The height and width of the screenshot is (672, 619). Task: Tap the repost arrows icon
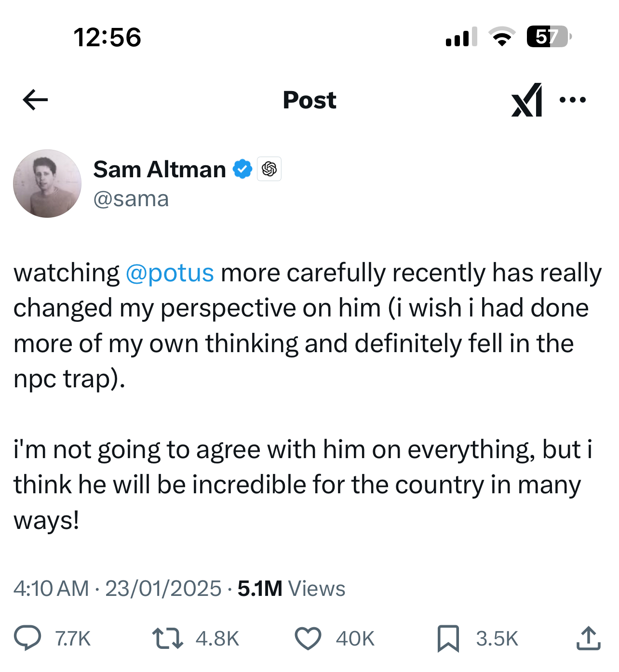[167, 638]
